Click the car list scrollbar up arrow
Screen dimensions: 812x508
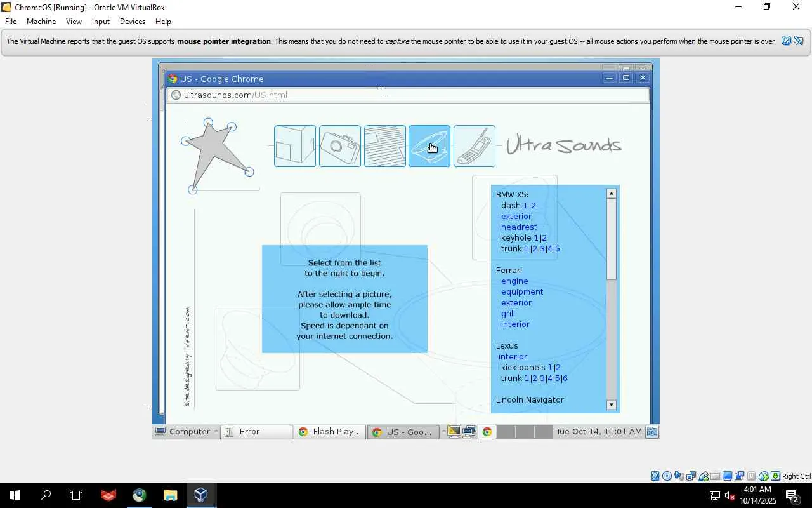pyautogui.click(x=612, y=194)
